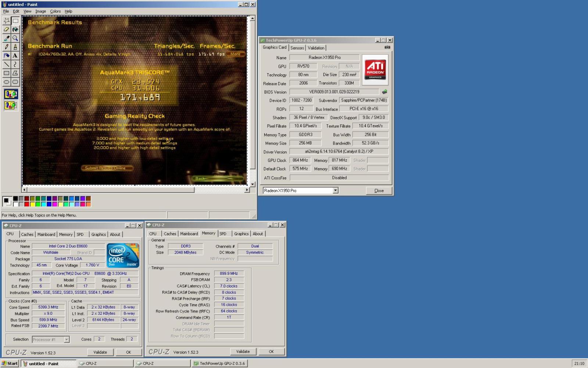Pick the Curve tool in Paint

[15, 65]
